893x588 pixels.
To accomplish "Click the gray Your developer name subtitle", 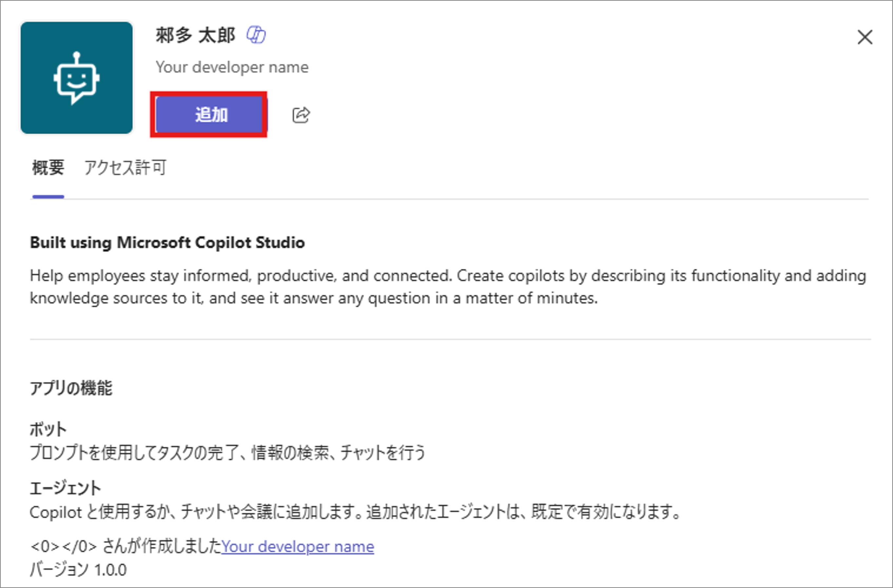I will coord(232,67).
